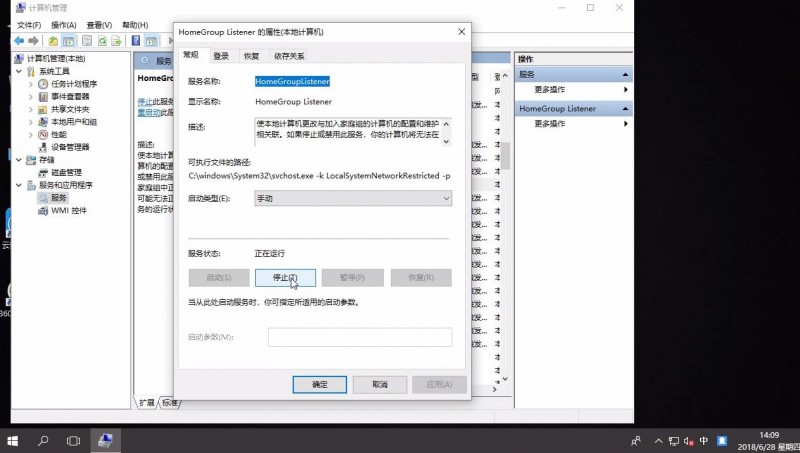Click the taskbar search magnifier icon
Viewport: 800px width, 453px height.
43,441
